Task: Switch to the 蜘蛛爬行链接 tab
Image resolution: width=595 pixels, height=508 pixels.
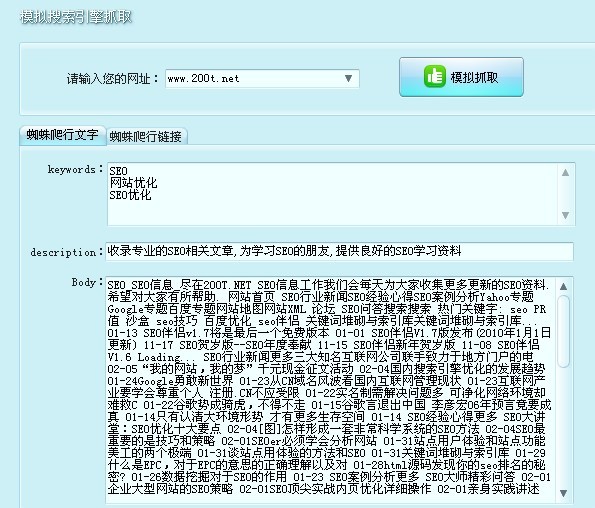Action: point(146,136)
